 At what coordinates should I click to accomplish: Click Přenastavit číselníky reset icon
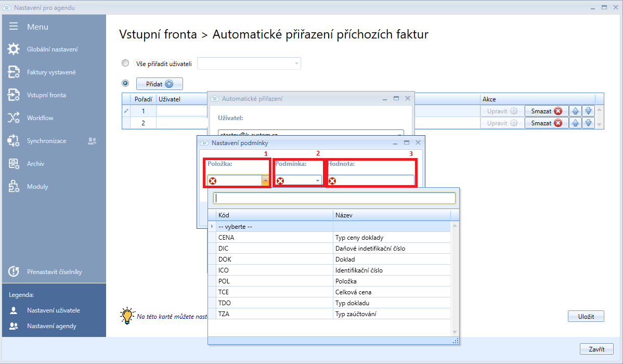pos(14,271)
